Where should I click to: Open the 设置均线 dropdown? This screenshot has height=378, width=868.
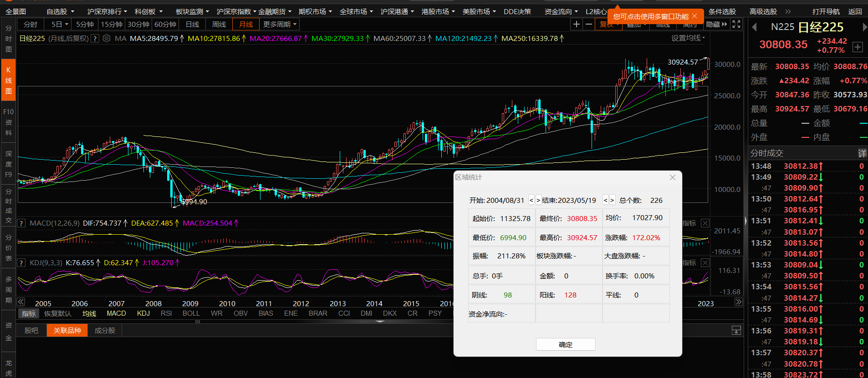click(x=688, y=38)
